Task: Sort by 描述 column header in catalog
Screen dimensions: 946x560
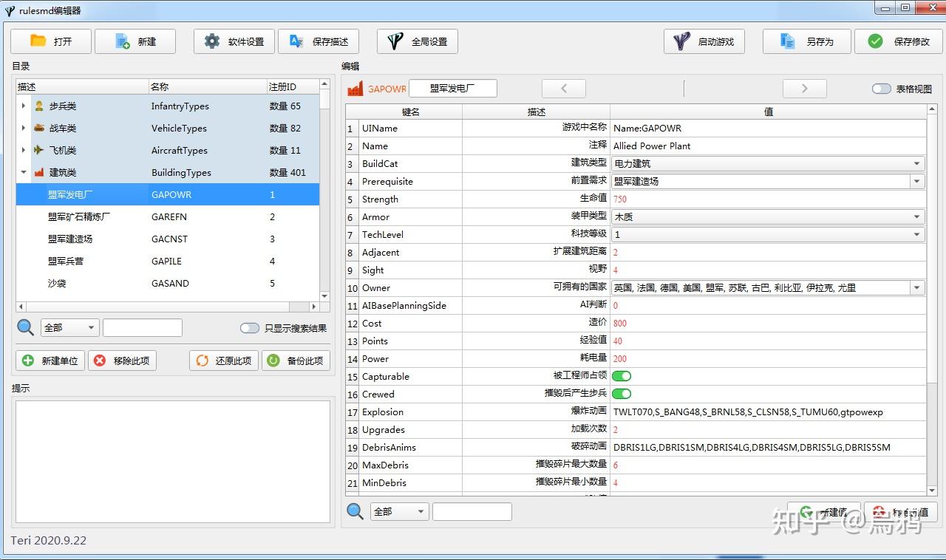Action: coord(82,86)
